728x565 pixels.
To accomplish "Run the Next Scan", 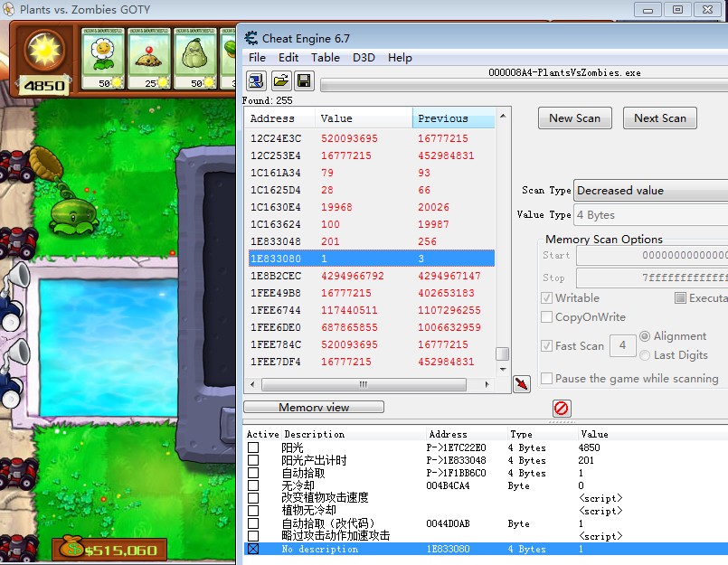I will (660, 118).
